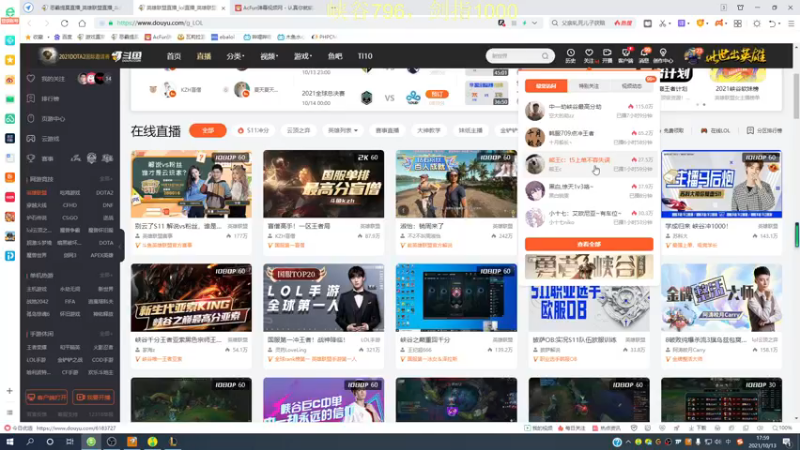
Task: Collapse the left sidebar with the arrow handle
Action: pos(122,246)
